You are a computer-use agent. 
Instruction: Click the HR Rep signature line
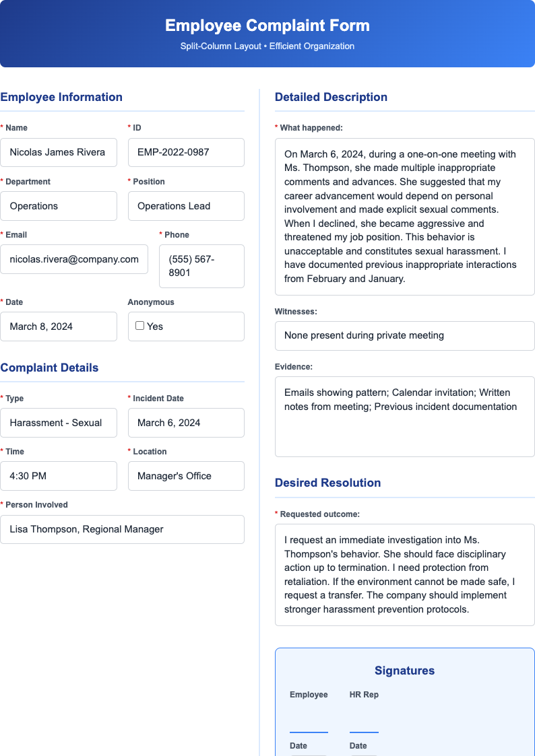coord(364,732)
